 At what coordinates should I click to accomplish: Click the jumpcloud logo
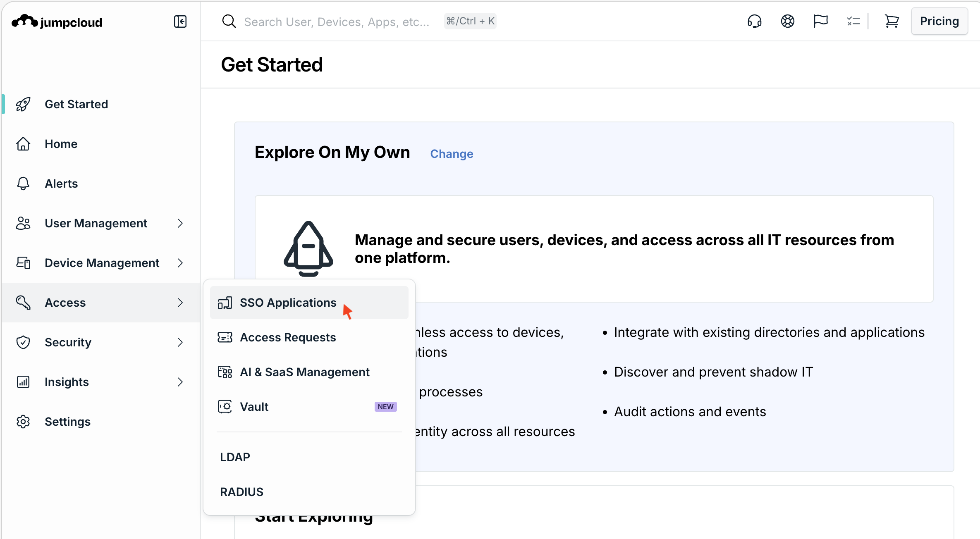(57, 21)
